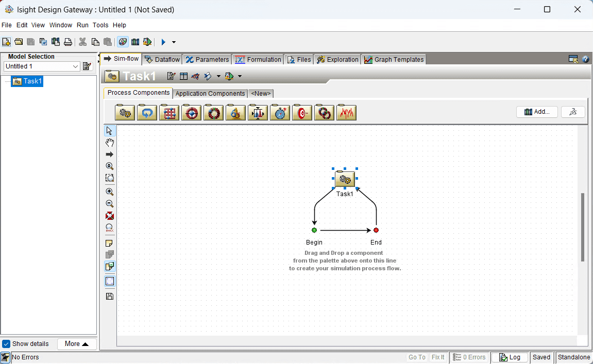Click the Zoom In magnifier
This screenshot has width=593, height=364.
pyautogui.click(x=110, y=192)
